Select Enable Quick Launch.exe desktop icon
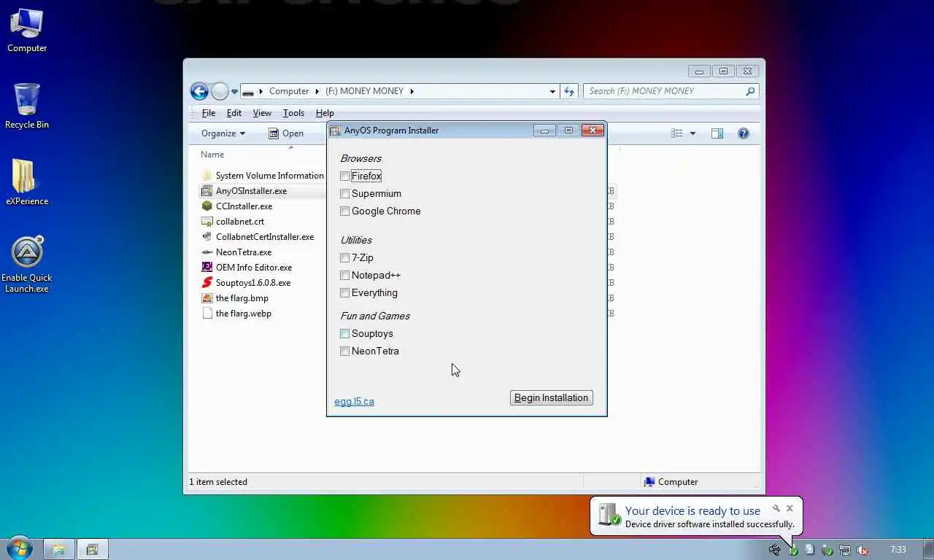The image size is (934, 560). click(27, 264)
